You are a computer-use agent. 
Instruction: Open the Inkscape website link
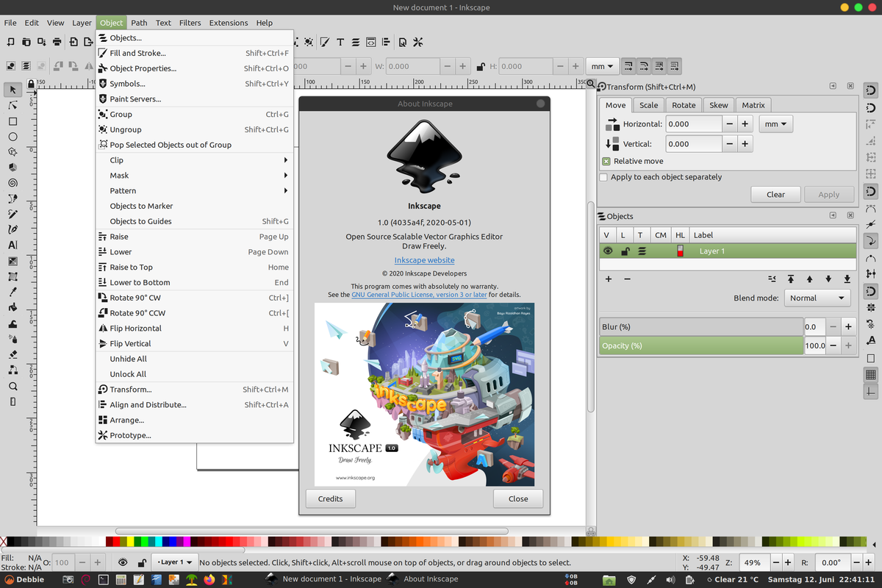pos(424,260)
